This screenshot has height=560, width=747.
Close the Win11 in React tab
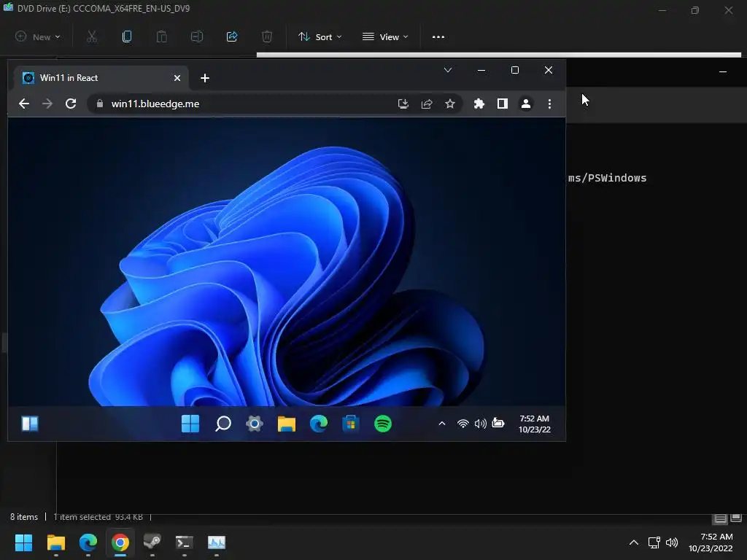pos(177,78)
